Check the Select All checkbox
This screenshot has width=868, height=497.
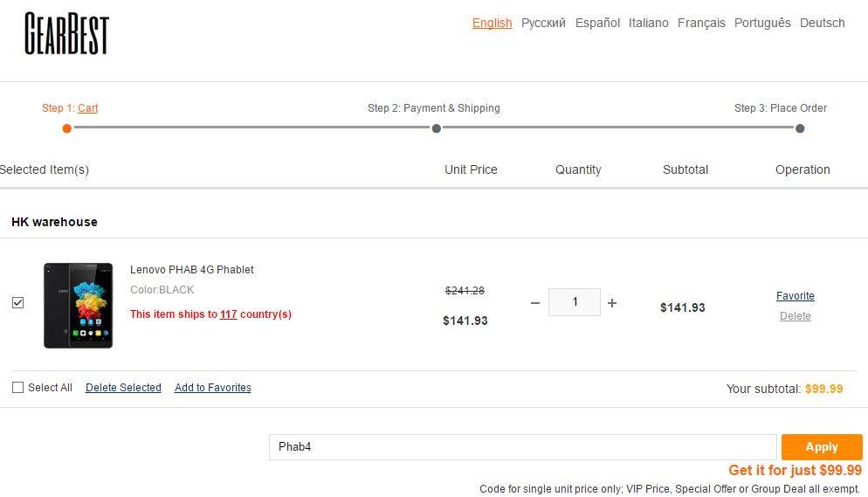pyautogui.click(x=18, y=387)
